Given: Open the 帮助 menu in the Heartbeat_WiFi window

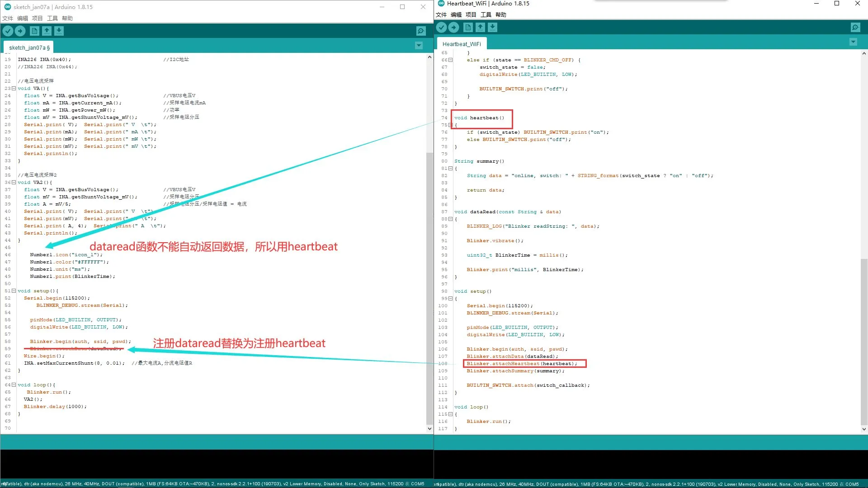Looking at the screenshot, I should [500, 14].
